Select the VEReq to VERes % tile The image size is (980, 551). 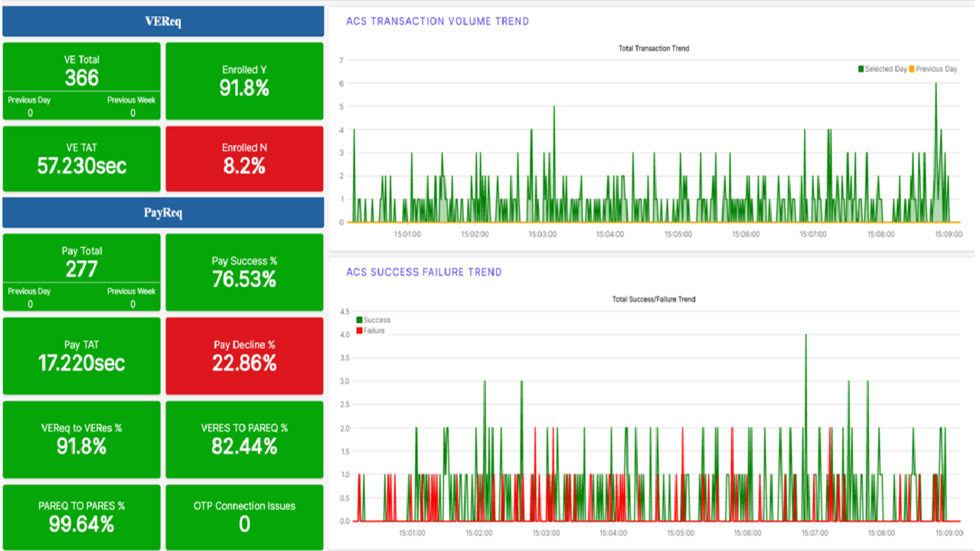pyautogui.click(x=82, y=439)
